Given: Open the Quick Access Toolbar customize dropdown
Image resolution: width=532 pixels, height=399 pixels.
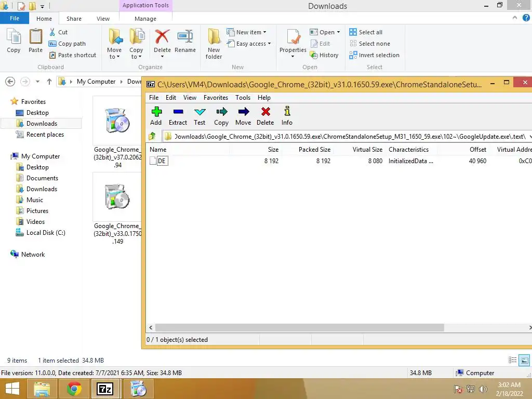Looking at the screenshot, I should coord(43,6).
